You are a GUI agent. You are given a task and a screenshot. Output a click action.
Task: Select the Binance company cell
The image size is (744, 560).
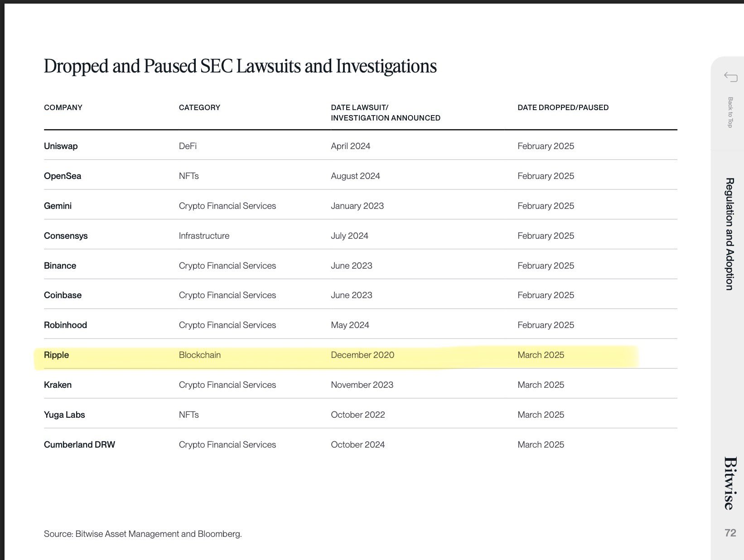60,266
